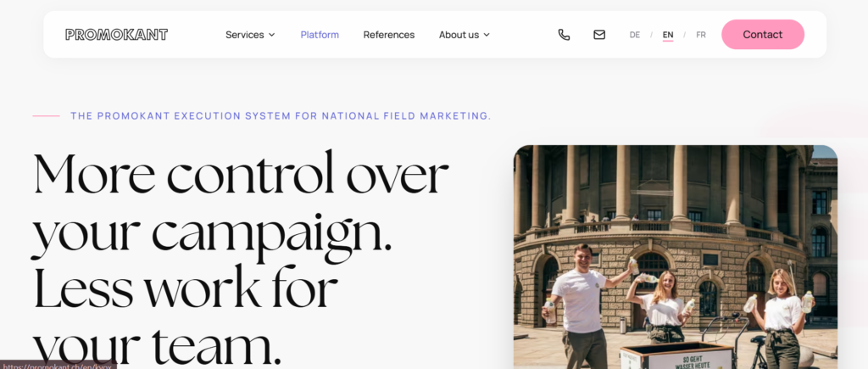Expand the About us dropdown
Screen dimensions: 868x369
click(x=465, y=35)
